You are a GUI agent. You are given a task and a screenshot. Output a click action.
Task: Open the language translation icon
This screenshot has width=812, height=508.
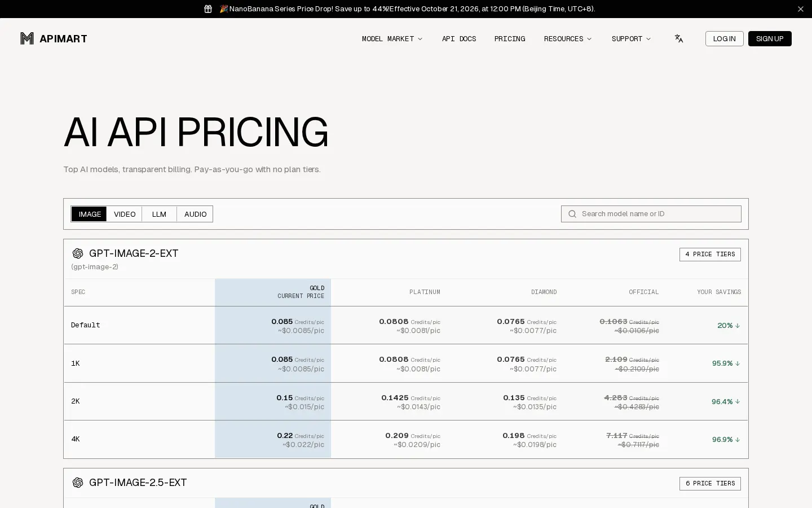679,38
